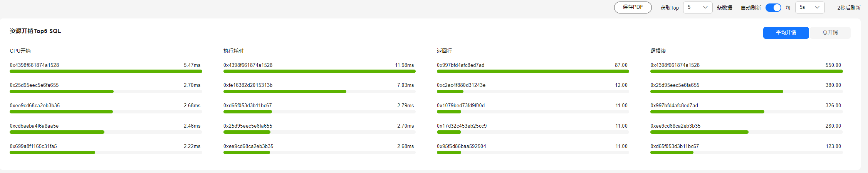Open SQL 0xfe16382d2015313b under 执行耗时
The image size is (868, 173).
pyautogui.click(x=248, y=85)
